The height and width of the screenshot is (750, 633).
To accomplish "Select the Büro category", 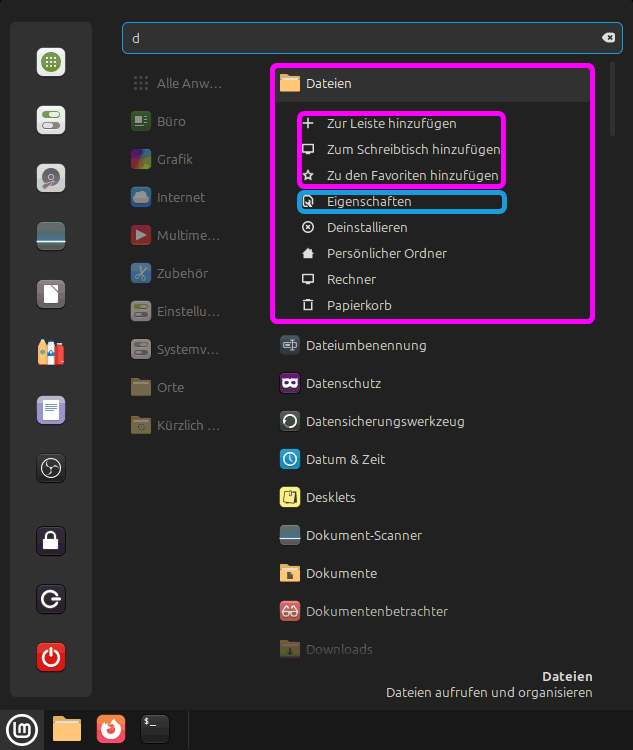I will click(x=170, y=121).
